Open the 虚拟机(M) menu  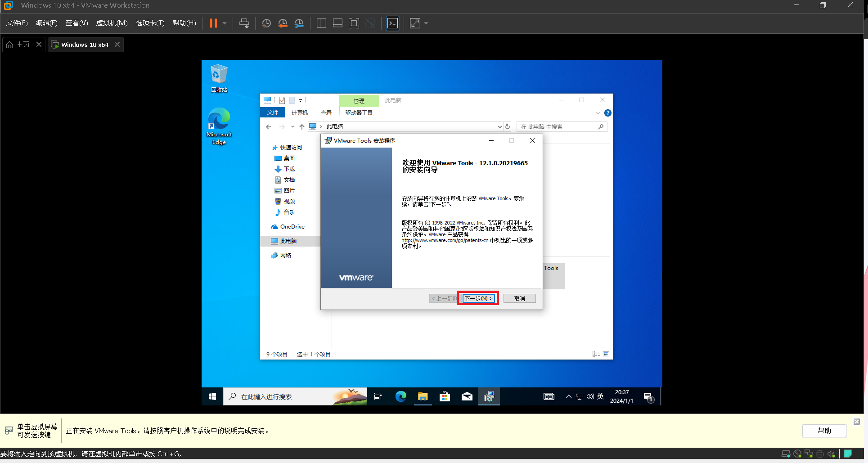(x=112, y=23)
